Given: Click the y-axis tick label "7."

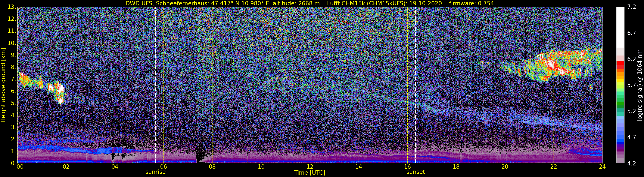Looking at the screenshot, I should [x=13, y=79].
